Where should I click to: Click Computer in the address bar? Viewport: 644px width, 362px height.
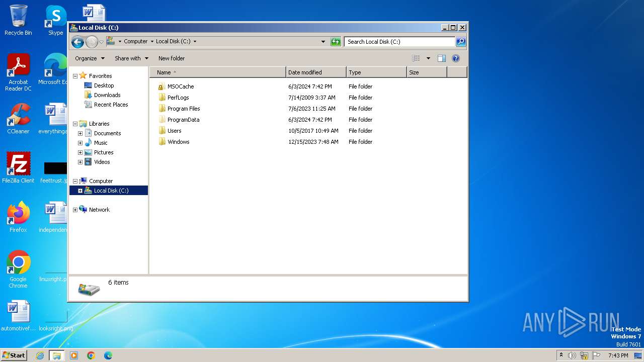[x=136, y=42]
